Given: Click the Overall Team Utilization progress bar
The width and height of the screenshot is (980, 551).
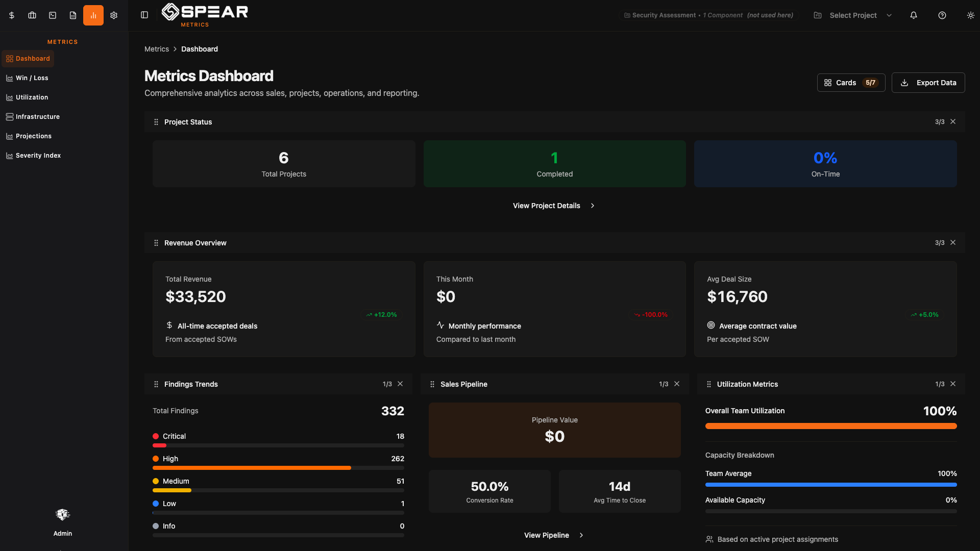Looking at the screenshot, I should click(831, 425).
